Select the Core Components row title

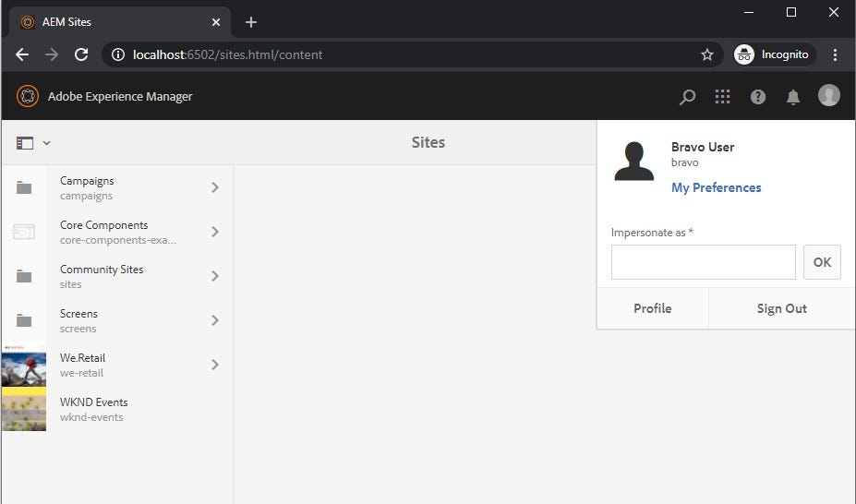pyautogui.click(x=103, y=224)
